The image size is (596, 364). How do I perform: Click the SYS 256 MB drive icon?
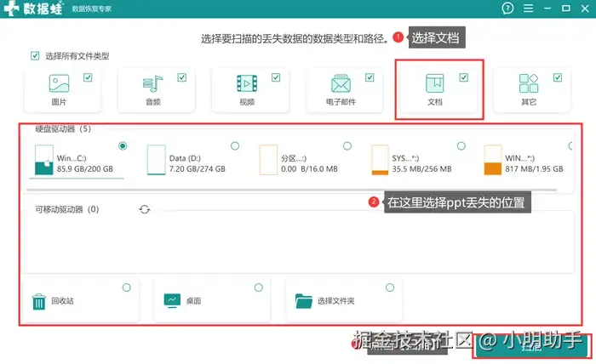click(380, 160)
